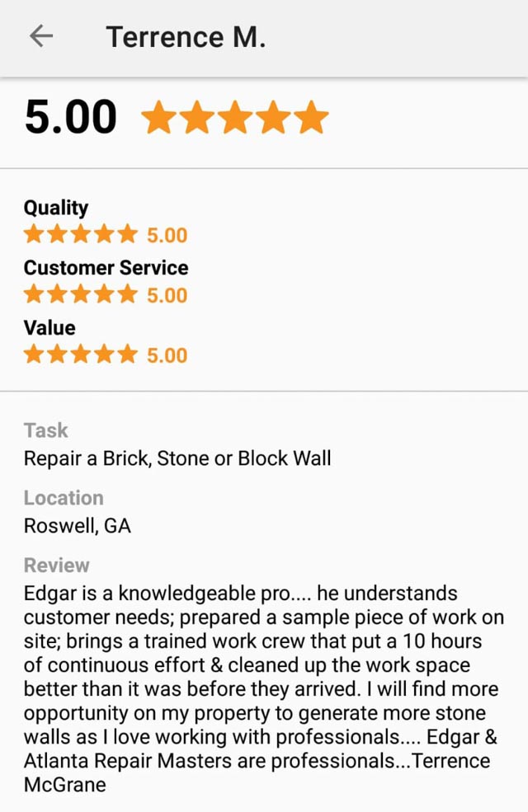The height and width of the screenshot is (812, 528).
Task: Tap the first Quality rating star
Action: 34,234
